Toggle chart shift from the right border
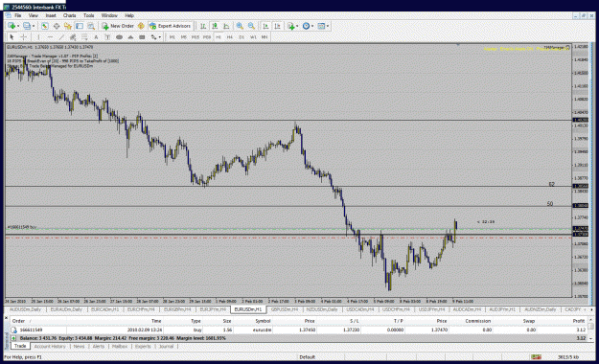The width and height of the screenshot is (599, 364). tap(277, 26)
